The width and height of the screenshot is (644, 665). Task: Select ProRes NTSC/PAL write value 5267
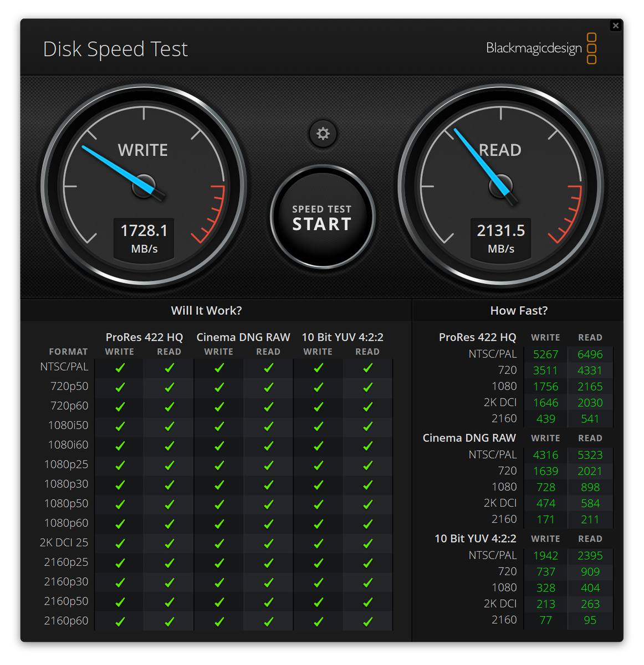coord(545,354)
